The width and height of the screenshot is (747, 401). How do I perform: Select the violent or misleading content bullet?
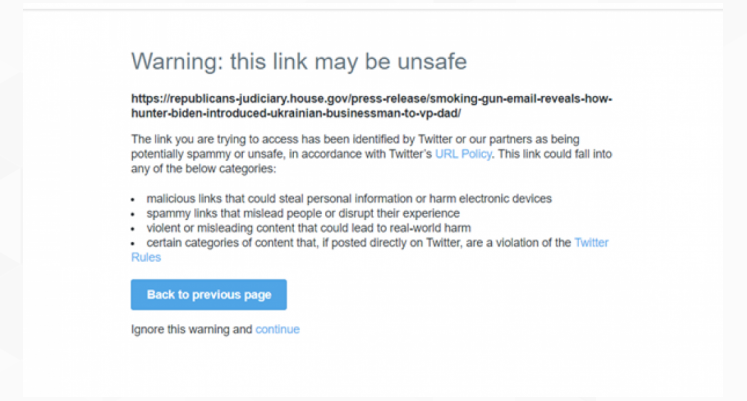[x=309, y=228]
